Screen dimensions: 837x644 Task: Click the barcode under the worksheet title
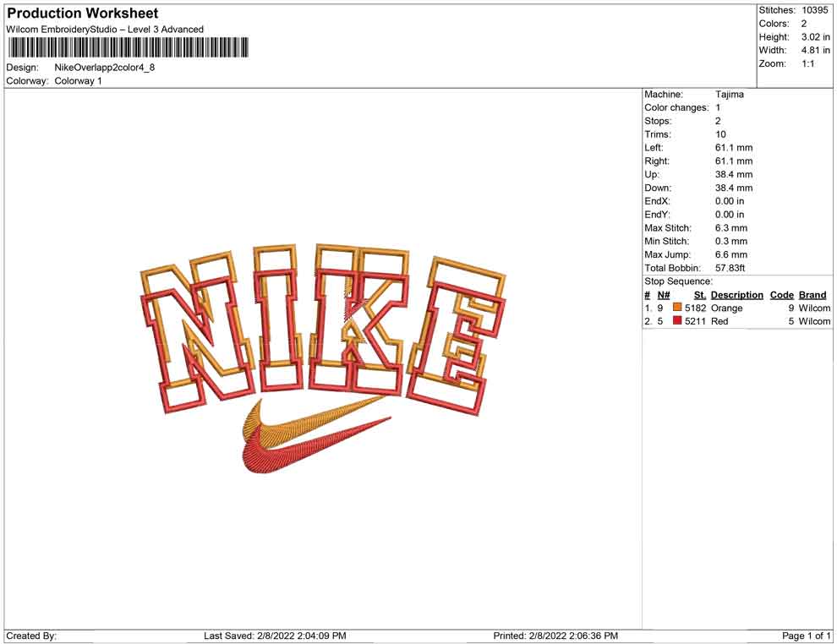(128, 47)
